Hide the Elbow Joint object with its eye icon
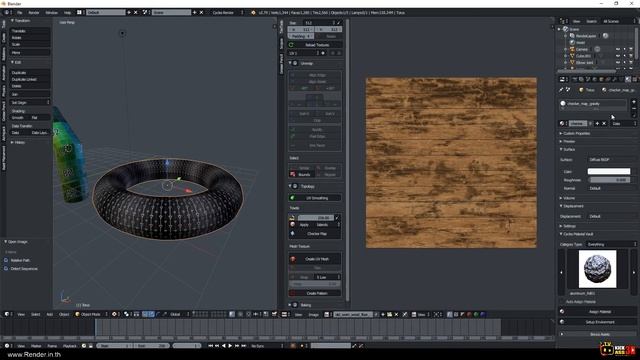Screen dimensions: 640x360 (x=618, y=62)
